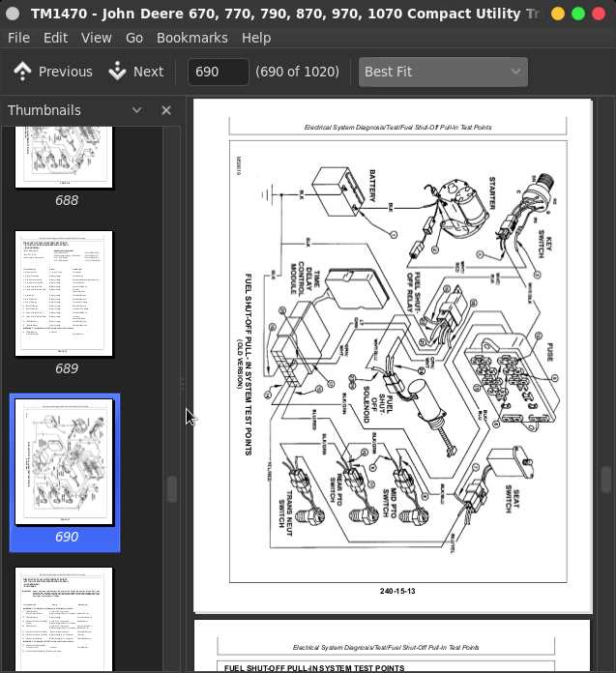Click the thumbnail sidebar scrollbar handle
Viewport: 616px width, 673px height.
[172, 489]
